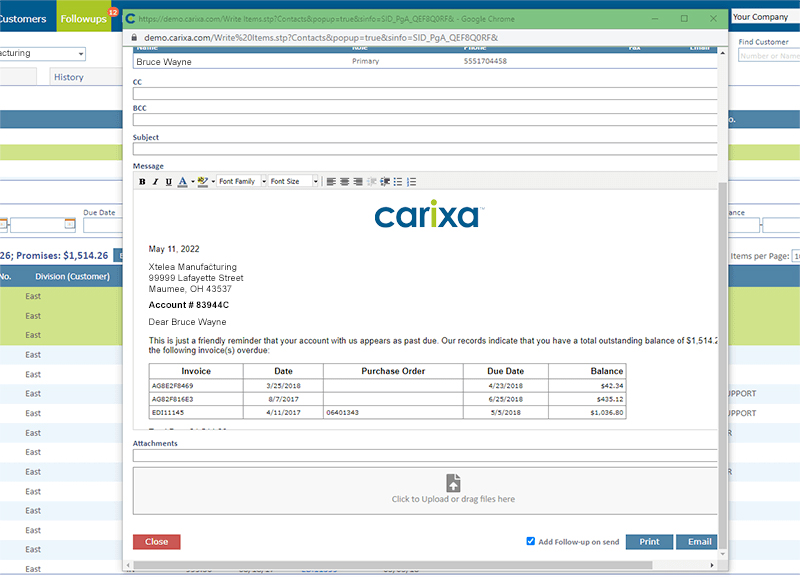This screenshot has width=800, height=577.
Task: Click the Print button
Action: 649,542
